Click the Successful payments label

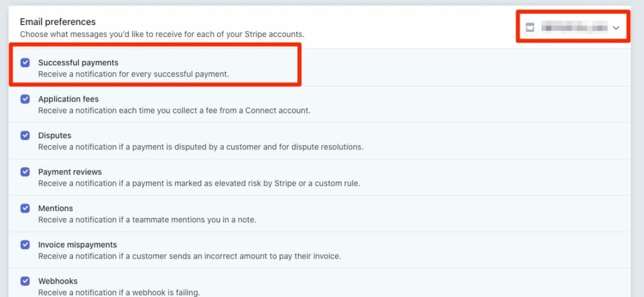click(78, 63)
